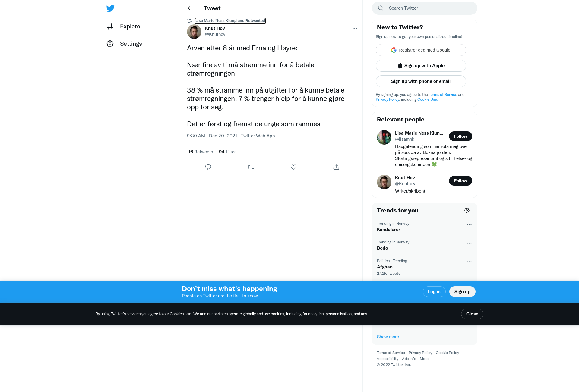Sign up with Apple
Image resolution: width=579 pixels, height=392 pixels.
point(421,66)
